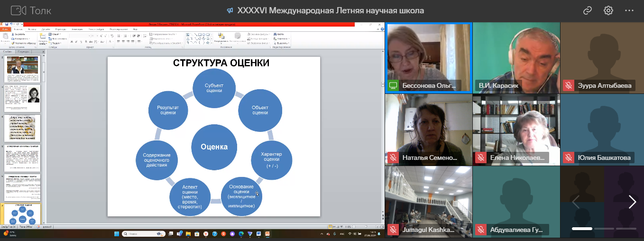The height and width of the screenshot is (241, 644).
Task: Click the Толк camera logo icon
Action: pos(18,10)
